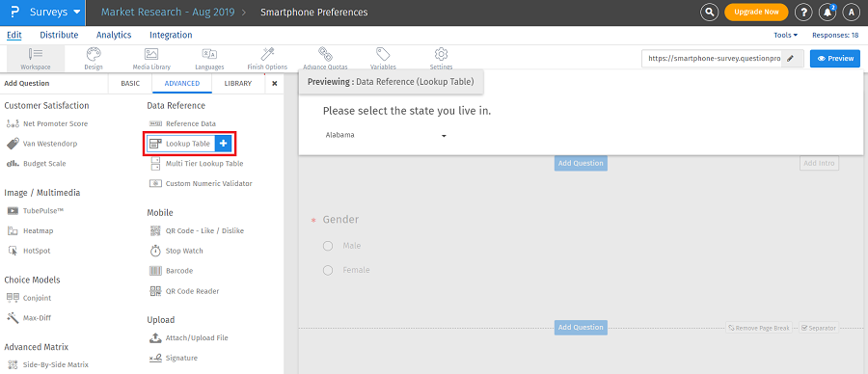Screen dimensions: 868x374
Task: Add Barcode question type
Action: 171,271
